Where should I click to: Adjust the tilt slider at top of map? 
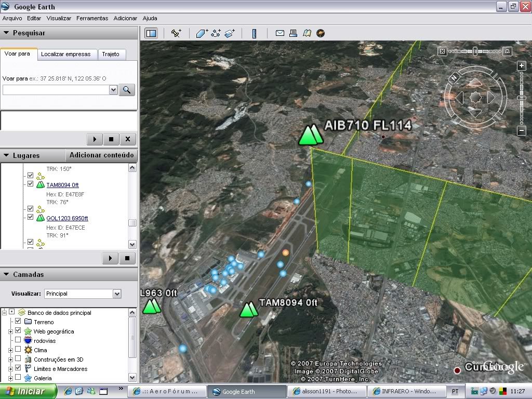tap(475, 51)
